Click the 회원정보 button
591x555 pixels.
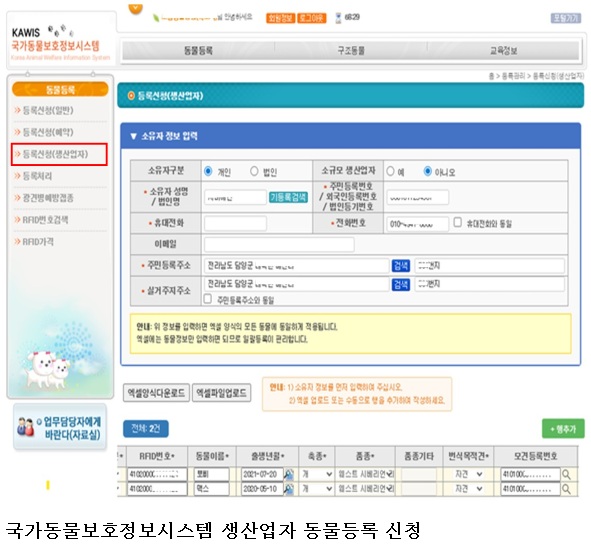pos(280,18)
